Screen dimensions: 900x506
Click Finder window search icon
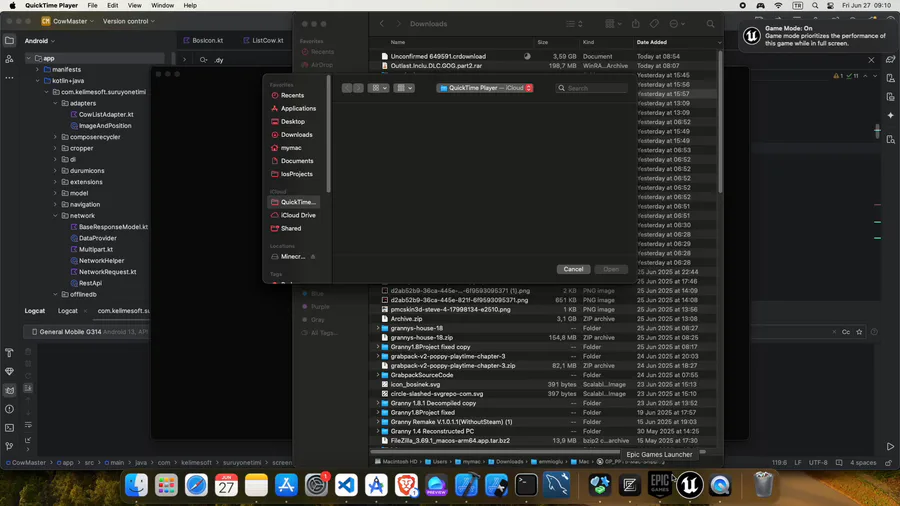[711, 24]
